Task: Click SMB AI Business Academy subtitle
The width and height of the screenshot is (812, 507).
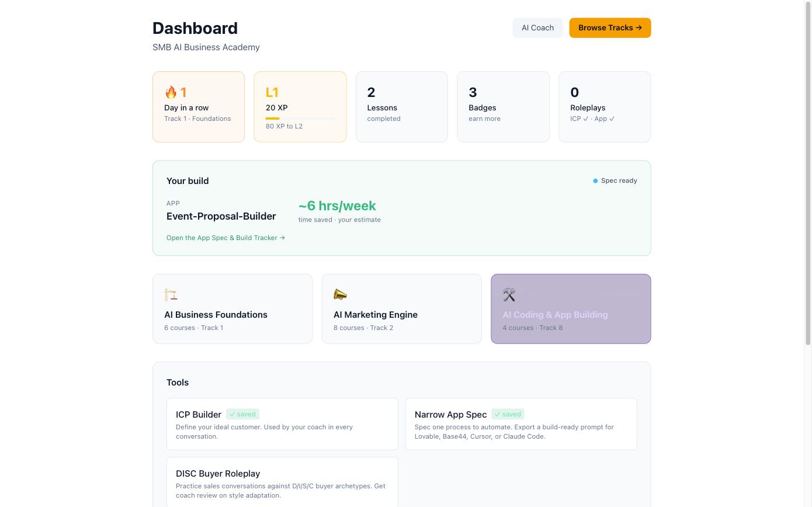Action: pyautogui.click(x=206, y=47)
